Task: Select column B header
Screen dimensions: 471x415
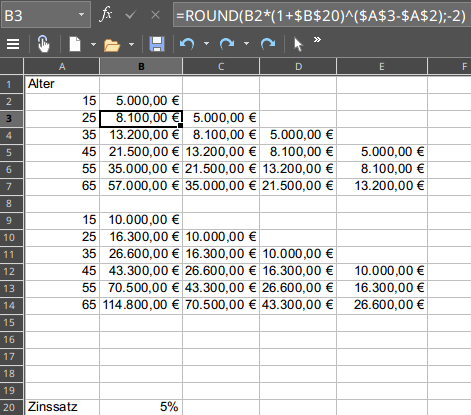Action: click(x=141, y=67)
